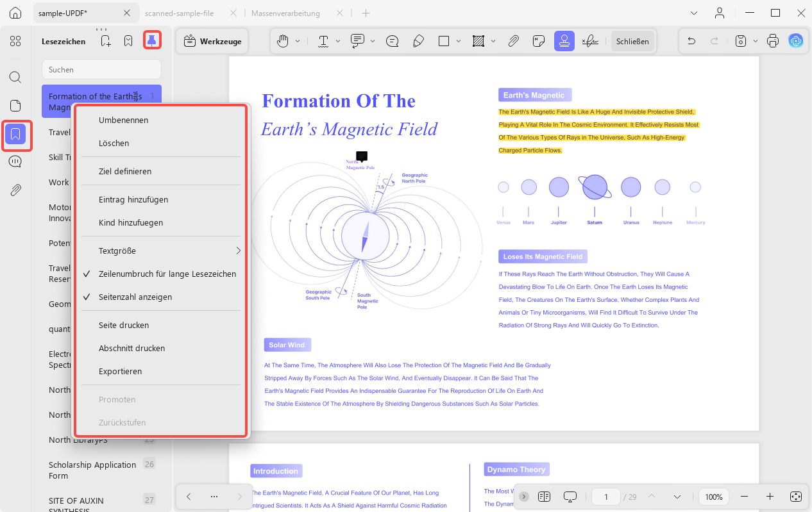Click the Suchen bookmark search field

click(x=101, y=69)
